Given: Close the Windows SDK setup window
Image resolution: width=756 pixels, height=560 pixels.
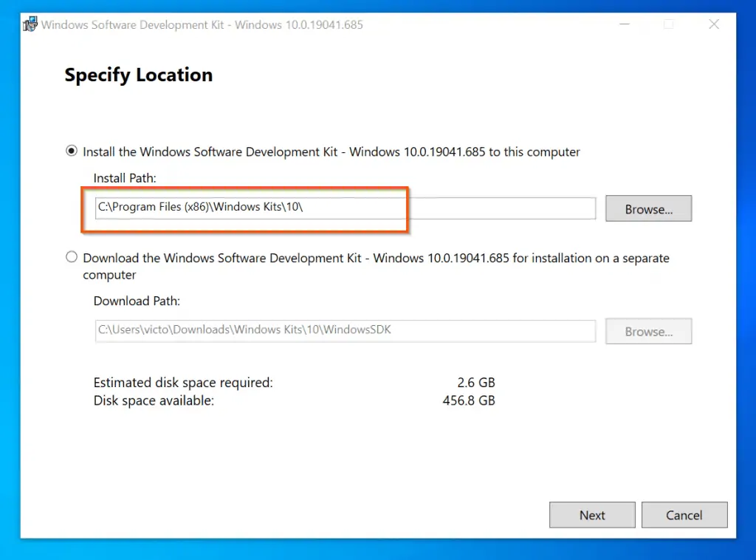Looking at the screenshot, I should click(x=713, y=24).
